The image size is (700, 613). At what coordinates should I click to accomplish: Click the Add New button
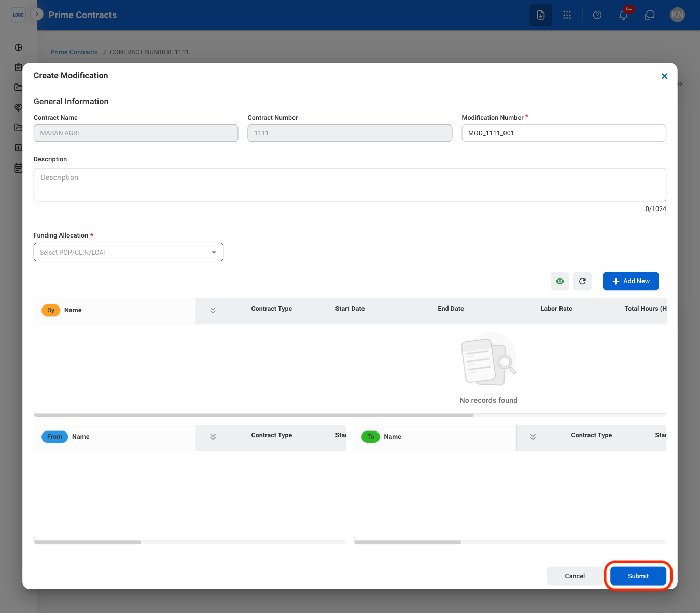click(x=631, y=281)
